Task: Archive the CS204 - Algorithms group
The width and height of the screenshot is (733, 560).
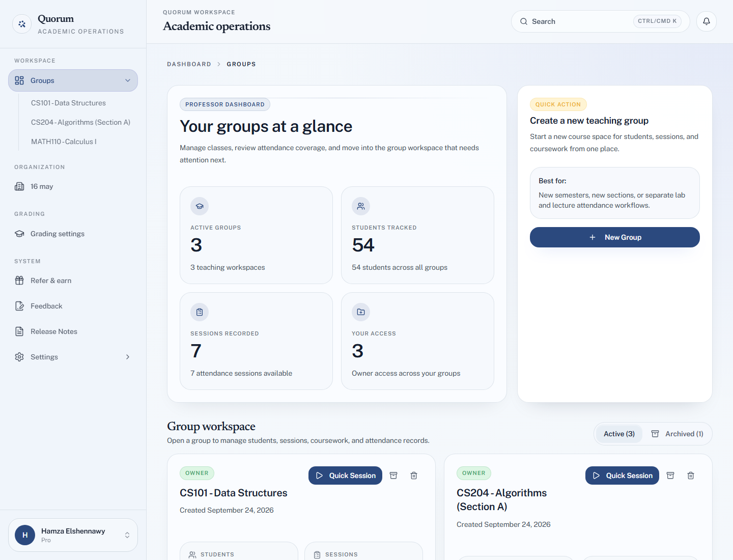Action: (x=670, y=475)
